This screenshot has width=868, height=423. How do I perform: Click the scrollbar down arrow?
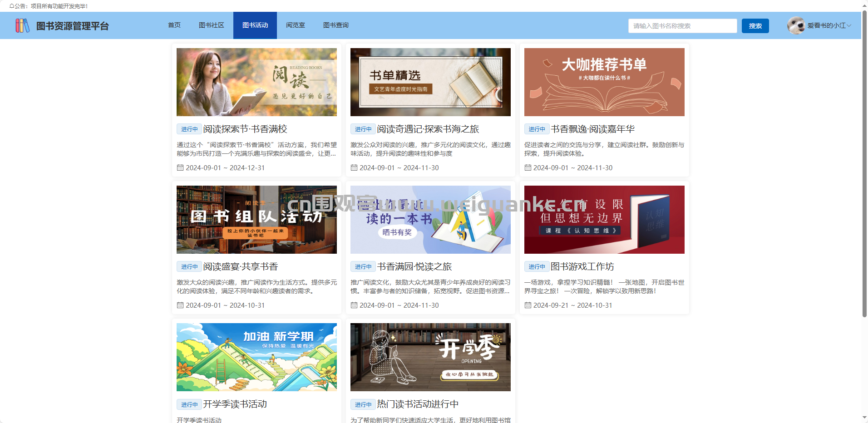[864, 418]
